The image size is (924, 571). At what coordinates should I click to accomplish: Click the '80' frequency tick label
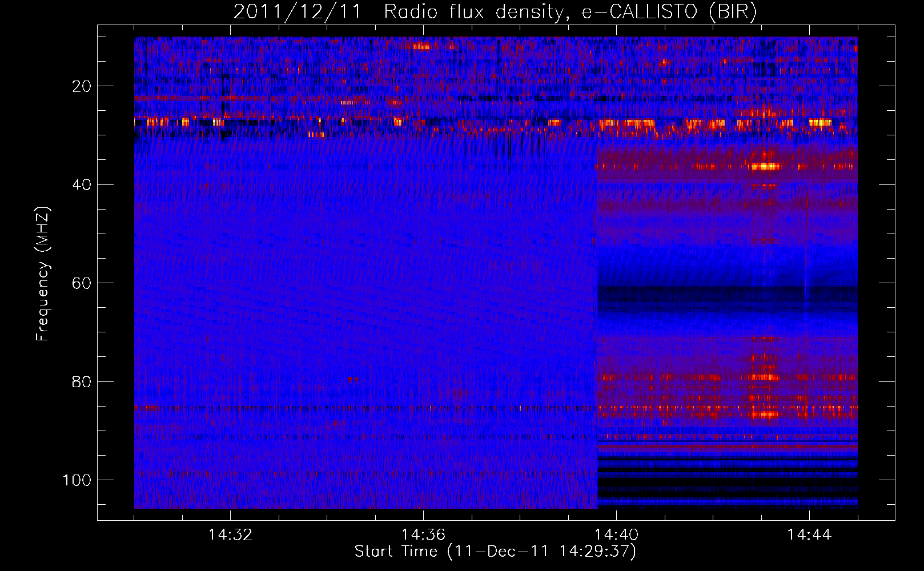(x=82, y=381)
